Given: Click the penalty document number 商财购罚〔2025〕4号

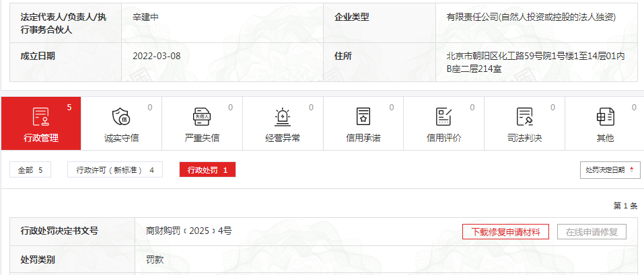Looking at the screenshot, I should click(189, 231).
